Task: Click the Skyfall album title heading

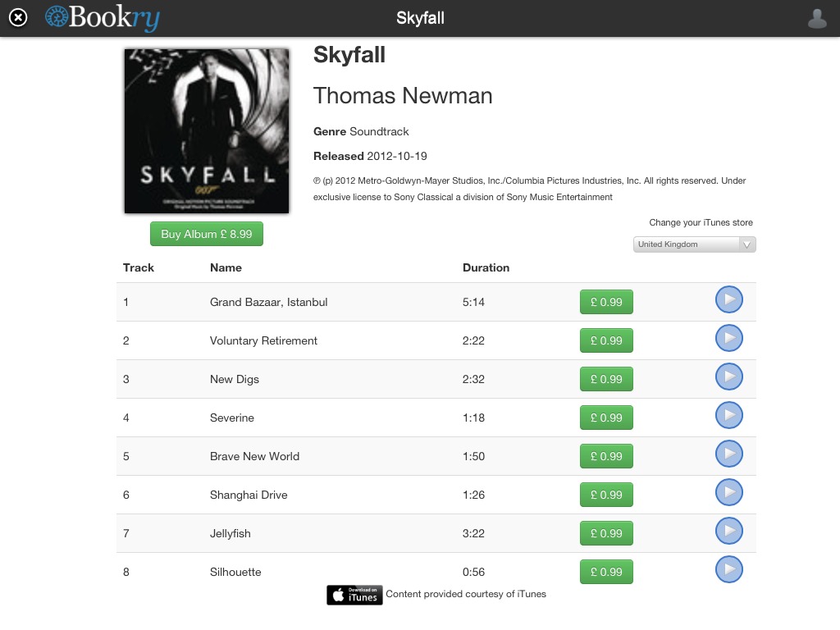Action: click(349, 55)
